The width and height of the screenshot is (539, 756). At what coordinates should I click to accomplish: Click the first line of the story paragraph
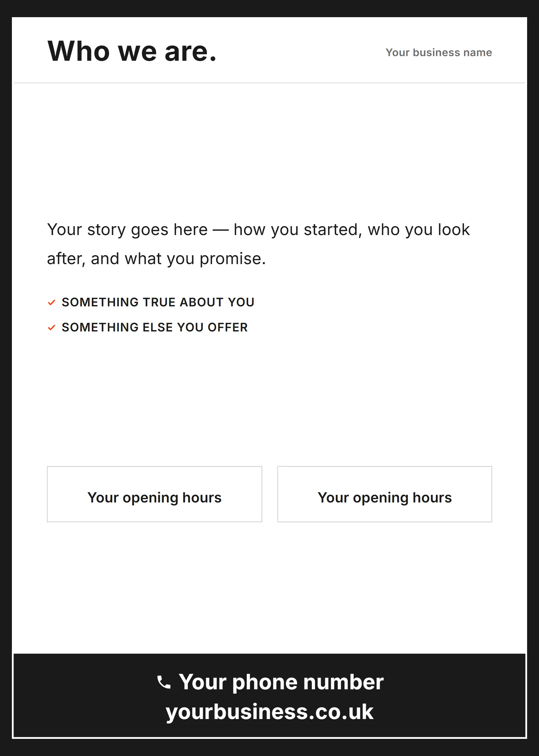tap(258, 230)
